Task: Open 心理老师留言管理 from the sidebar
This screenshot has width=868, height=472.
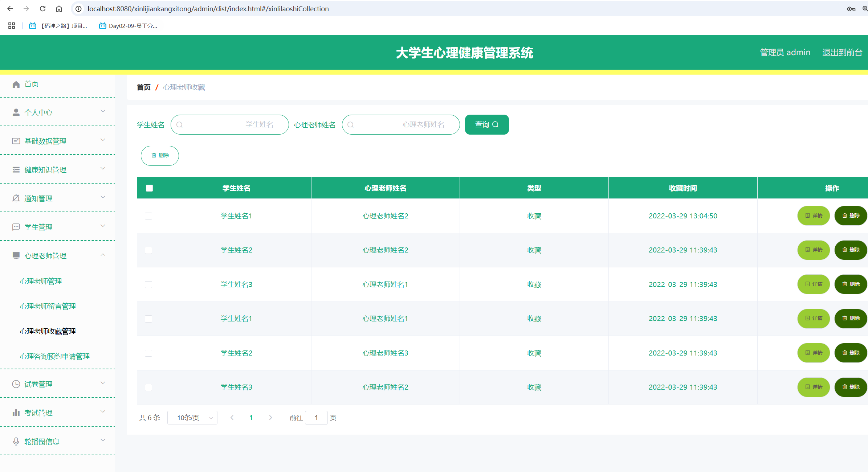Action: tap(48, 306)
